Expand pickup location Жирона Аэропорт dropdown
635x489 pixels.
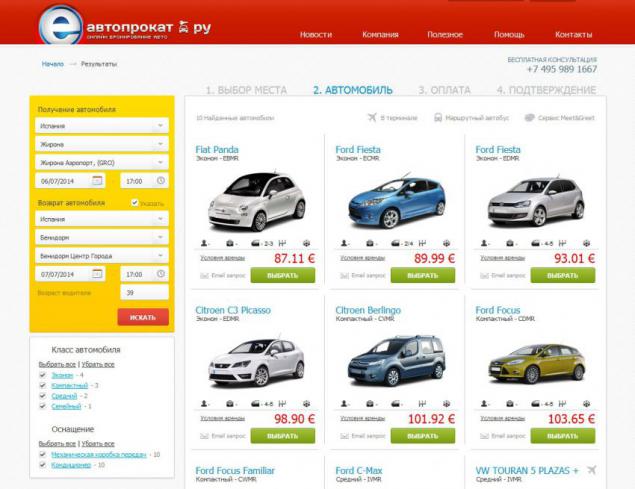coord(102,162)
